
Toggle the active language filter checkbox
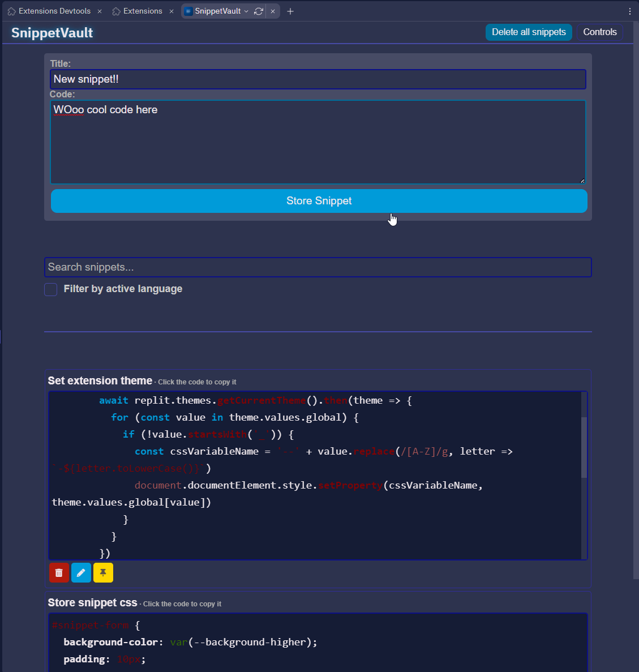[50, 289]
